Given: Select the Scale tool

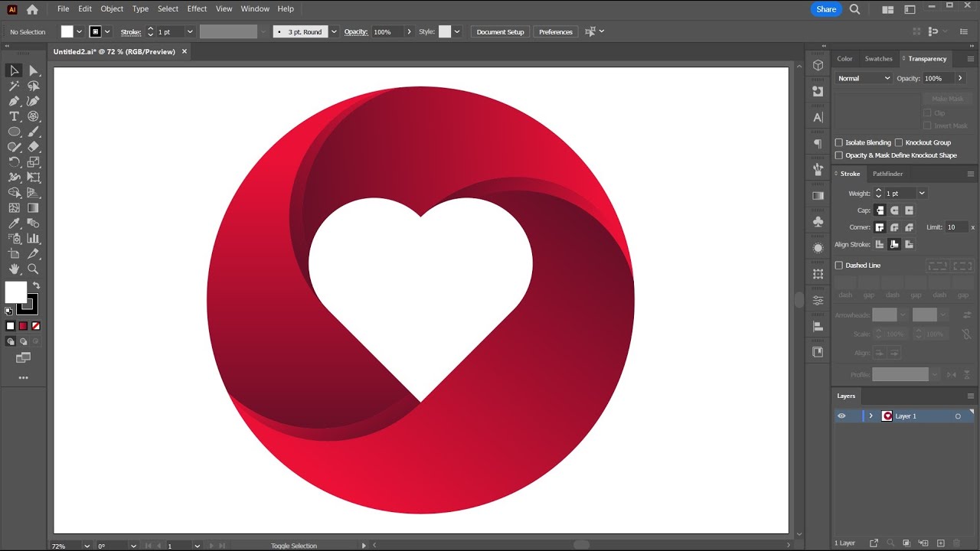Looking at the screenshot, I should click(34, 162).
